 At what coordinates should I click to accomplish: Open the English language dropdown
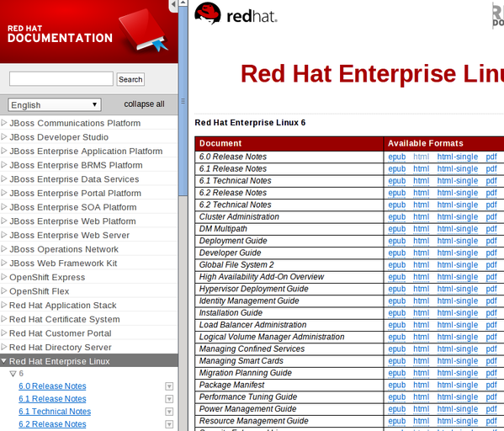click(55, 105)
